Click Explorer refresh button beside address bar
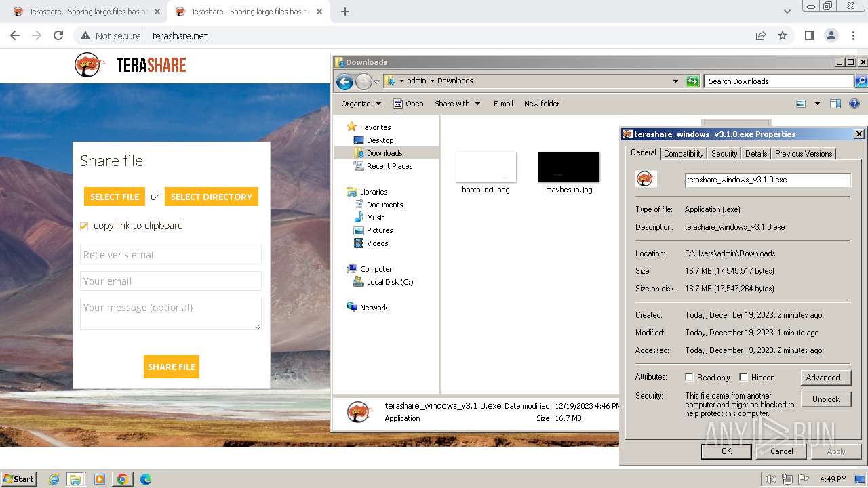Screen dimensions: 868x488 692,81
